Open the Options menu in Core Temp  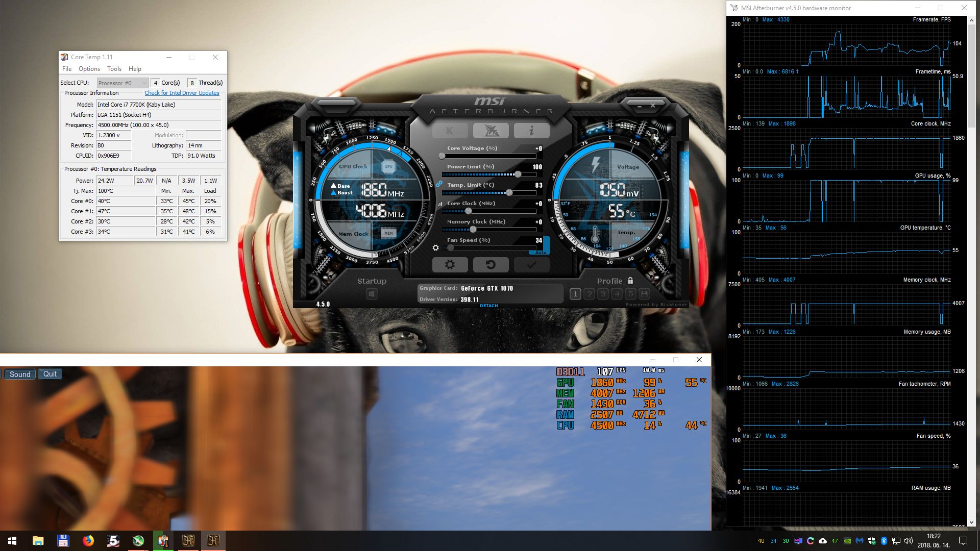point(89,69)
